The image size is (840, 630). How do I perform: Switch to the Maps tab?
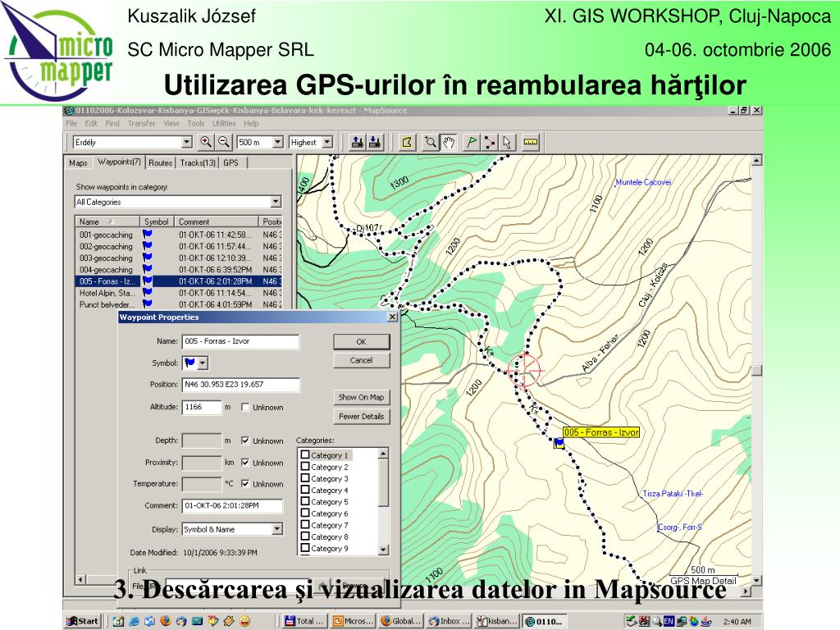click(x=78, y=163)
